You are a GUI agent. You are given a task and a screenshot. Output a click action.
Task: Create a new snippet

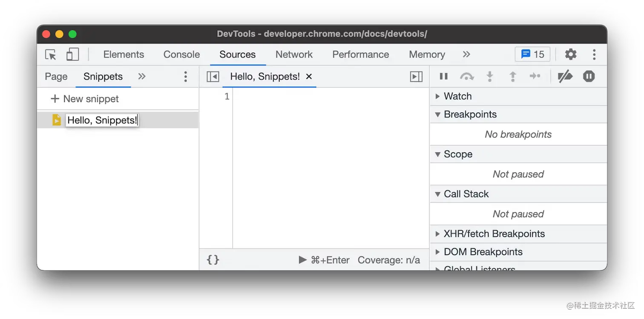click(x=85, y=99)
